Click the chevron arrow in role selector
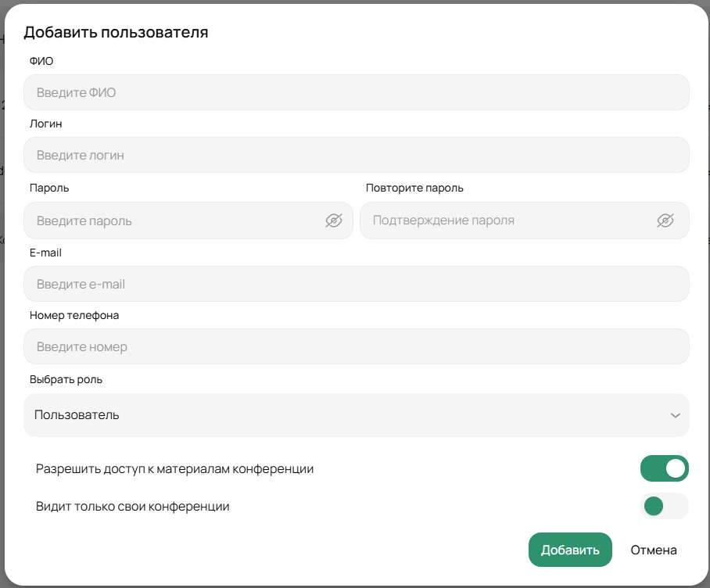The image size is (710, 588). pos(675,415)
